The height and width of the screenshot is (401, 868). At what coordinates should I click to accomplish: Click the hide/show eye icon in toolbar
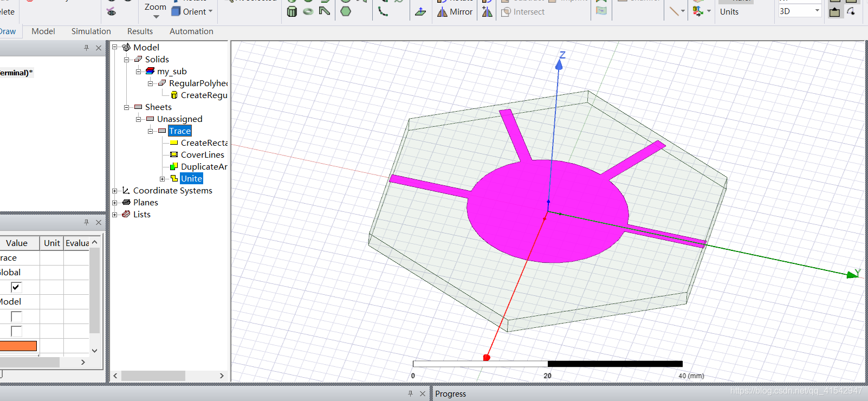click(x=111, y=11)
